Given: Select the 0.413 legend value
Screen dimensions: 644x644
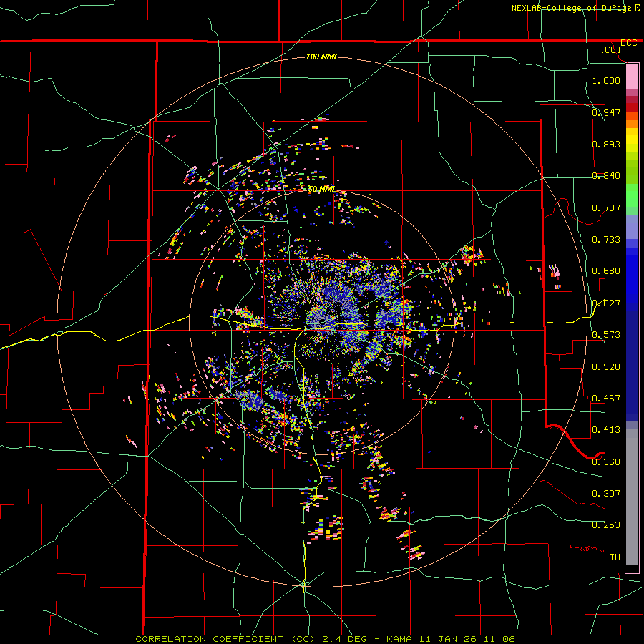Looking at the screenshot, I should pyautogui.click(x=606, y=430).
